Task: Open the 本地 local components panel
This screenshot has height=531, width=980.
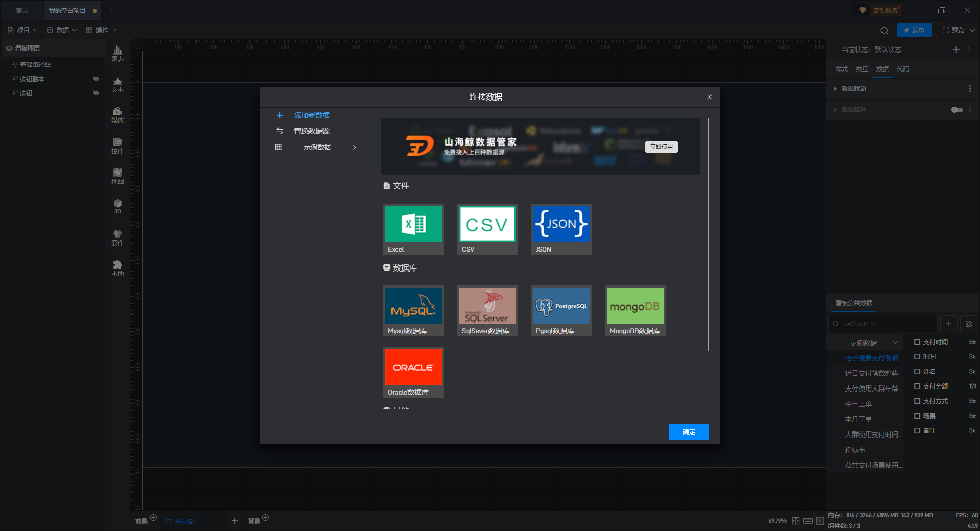Action: pyautogui.click(x=117, y=268)
